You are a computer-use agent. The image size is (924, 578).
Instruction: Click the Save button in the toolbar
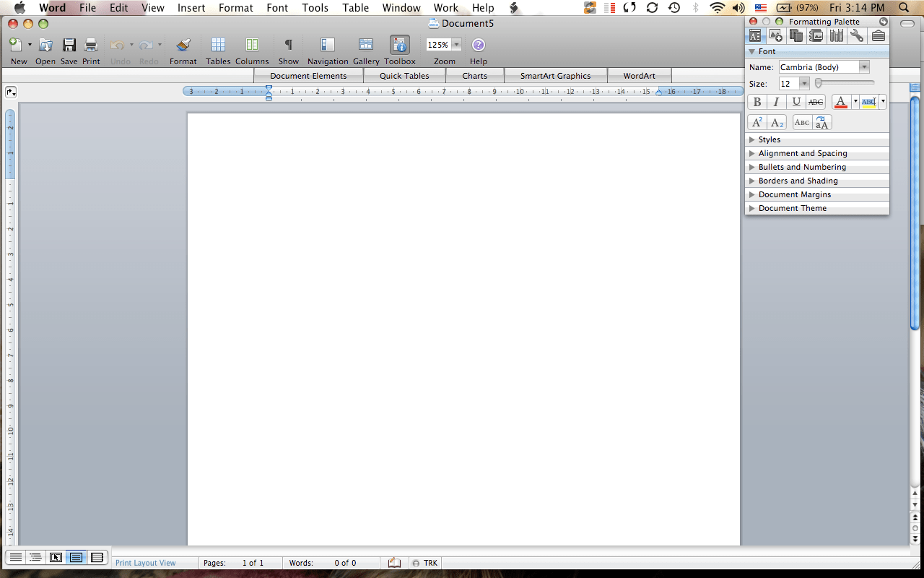coord(69,45)
